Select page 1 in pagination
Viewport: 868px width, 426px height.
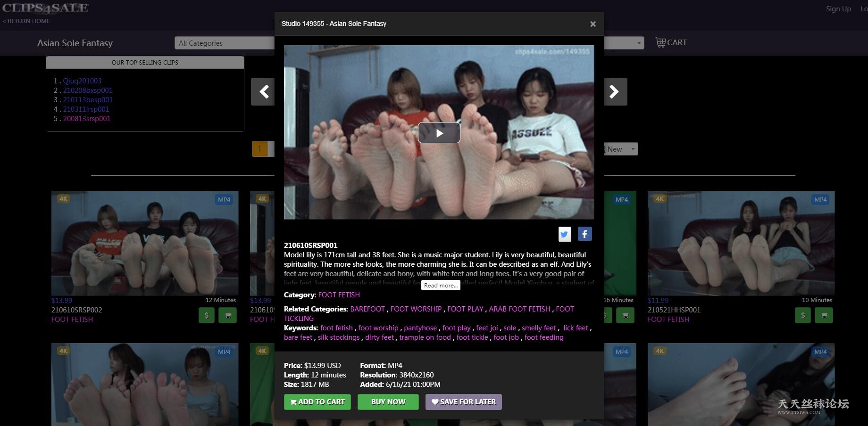259,149
